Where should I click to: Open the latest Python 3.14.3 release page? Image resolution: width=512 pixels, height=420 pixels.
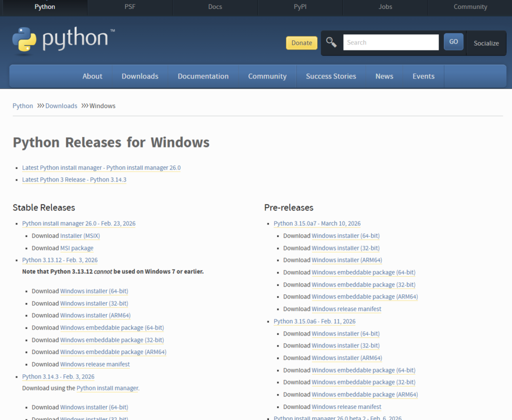click(74, 179)
